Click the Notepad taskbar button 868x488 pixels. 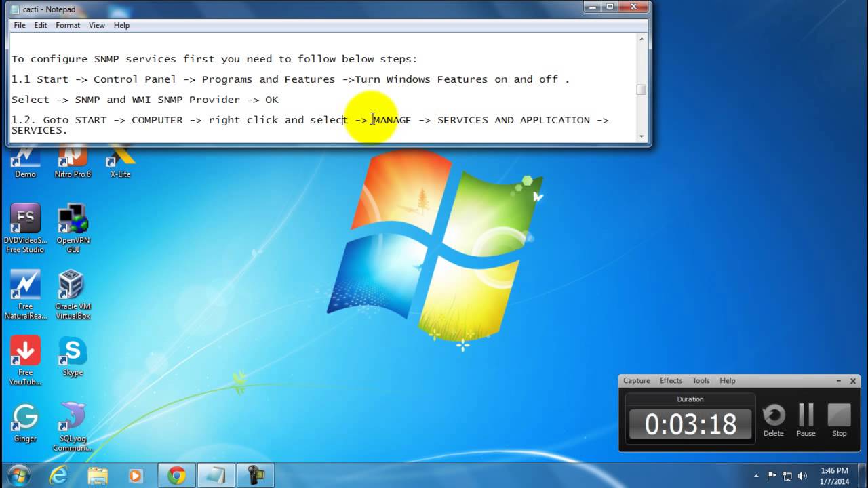(216, 476)
